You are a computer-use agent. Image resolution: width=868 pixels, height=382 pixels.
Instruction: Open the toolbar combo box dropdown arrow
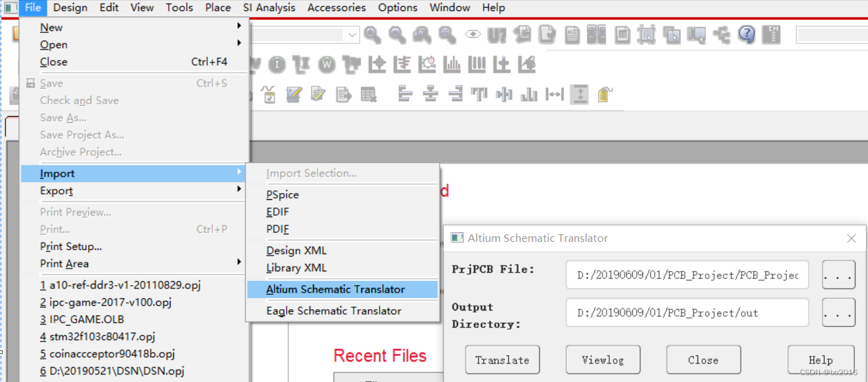coord(353,35)
